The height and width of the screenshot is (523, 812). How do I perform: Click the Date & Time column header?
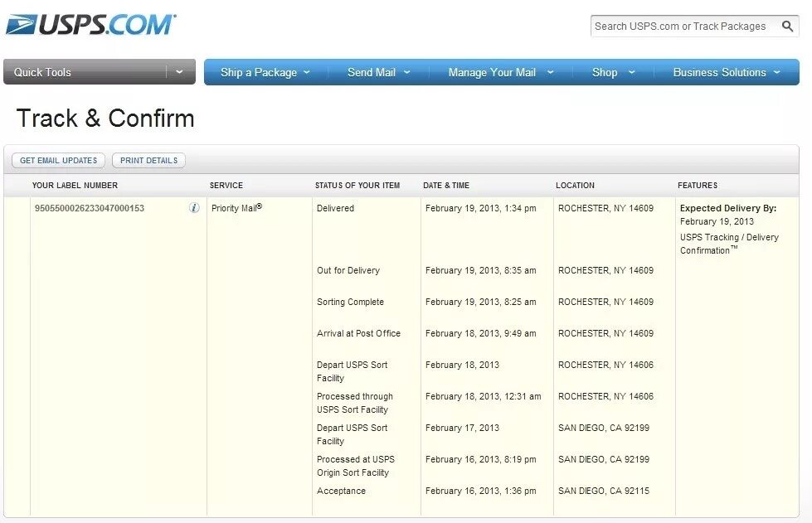tap(446, 185)
